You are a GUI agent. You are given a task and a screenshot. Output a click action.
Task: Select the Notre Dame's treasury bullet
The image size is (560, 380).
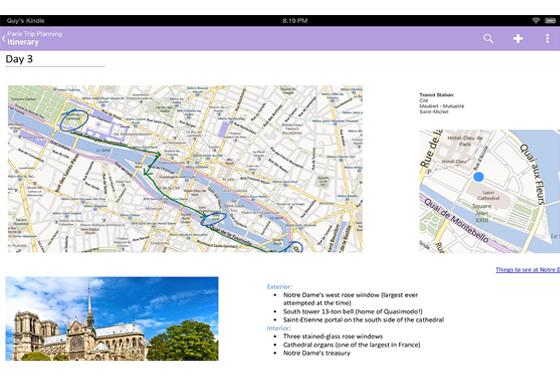316,353
